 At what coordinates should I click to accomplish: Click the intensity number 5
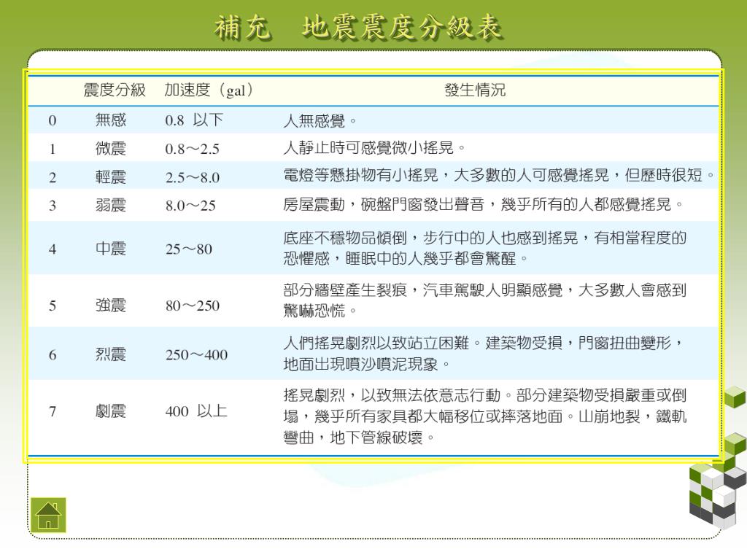[53, 306]
